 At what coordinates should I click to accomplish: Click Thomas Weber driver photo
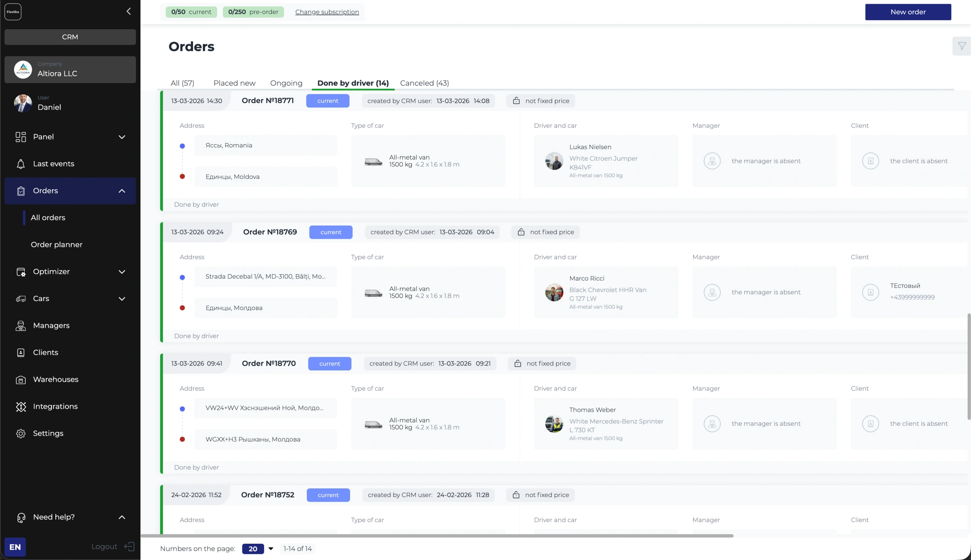554,424
